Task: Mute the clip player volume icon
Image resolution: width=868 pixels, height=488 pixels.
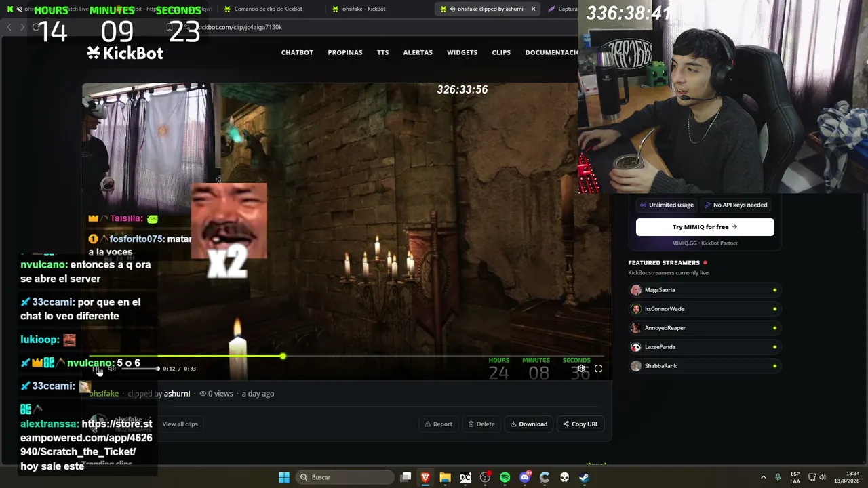Action: click(112, 369)
